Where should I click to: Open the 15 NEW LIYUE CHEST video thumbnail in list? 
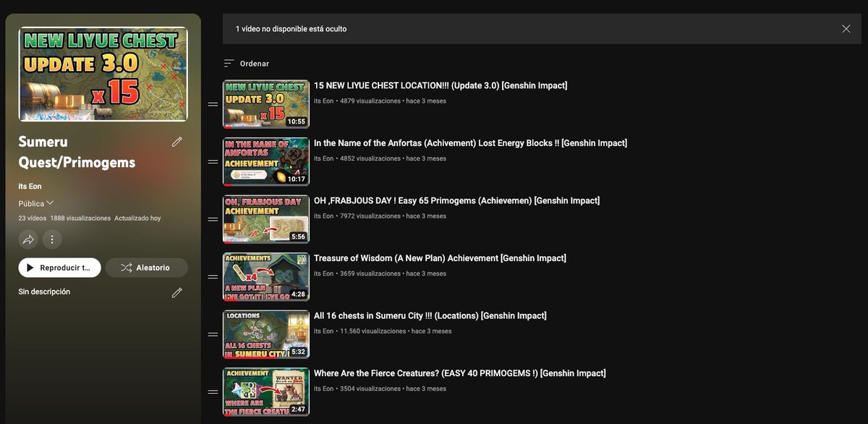(x=266, y=103)
